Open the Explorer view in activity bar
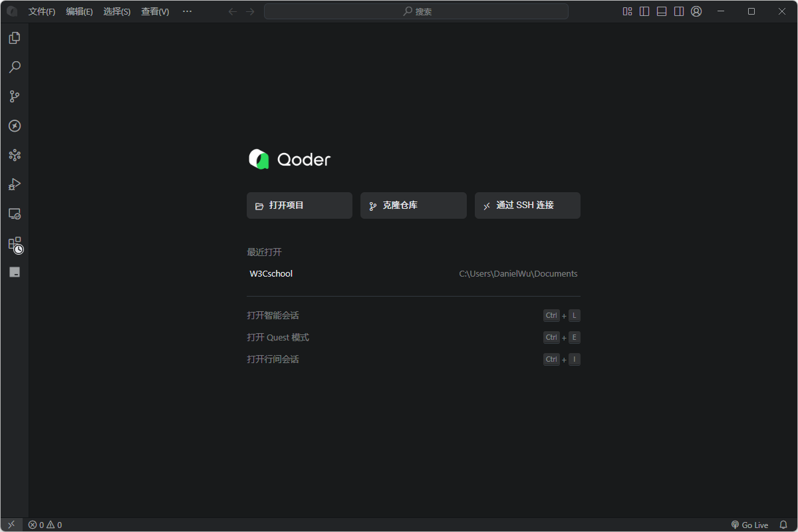798x532 pixels. click(x=15, y=38)
